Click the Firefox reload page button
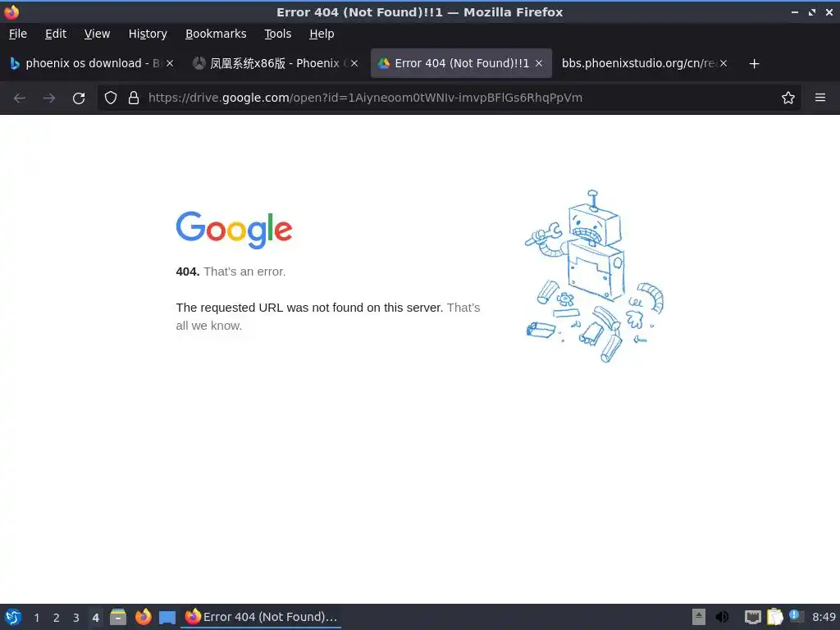Viewport: 840px width, 630px height. pyautogui.click(x=79, y=98)
